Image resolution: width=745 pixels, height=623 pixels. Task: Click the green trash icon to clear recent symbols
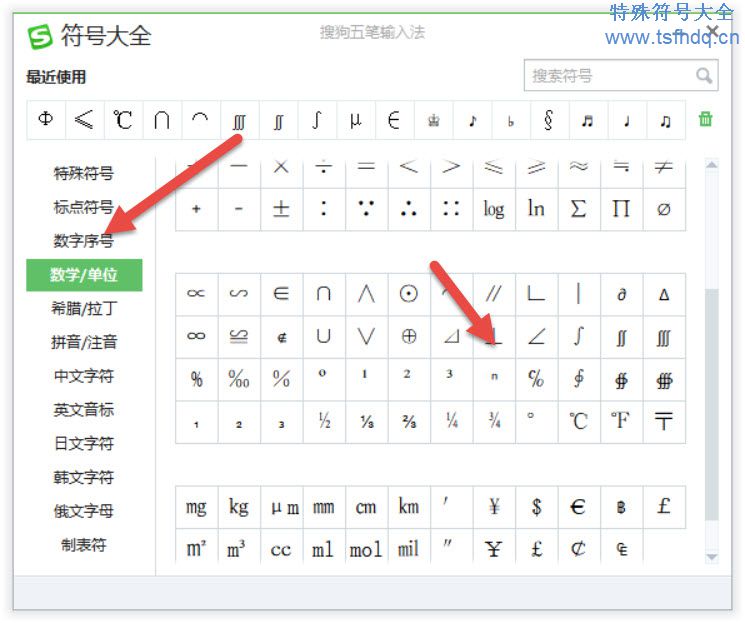[705, 120]
